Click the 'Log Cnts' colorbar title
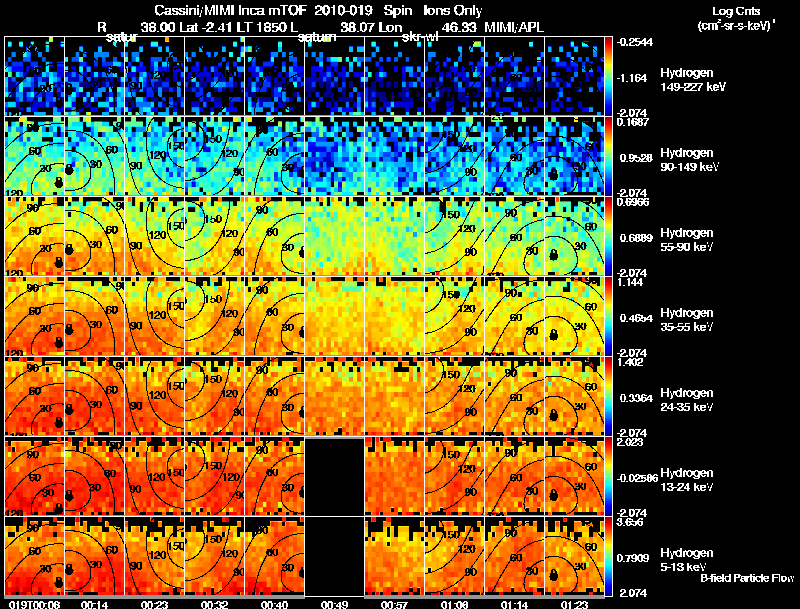This screenshot has width=800, height=609. [x=736, y=11]
